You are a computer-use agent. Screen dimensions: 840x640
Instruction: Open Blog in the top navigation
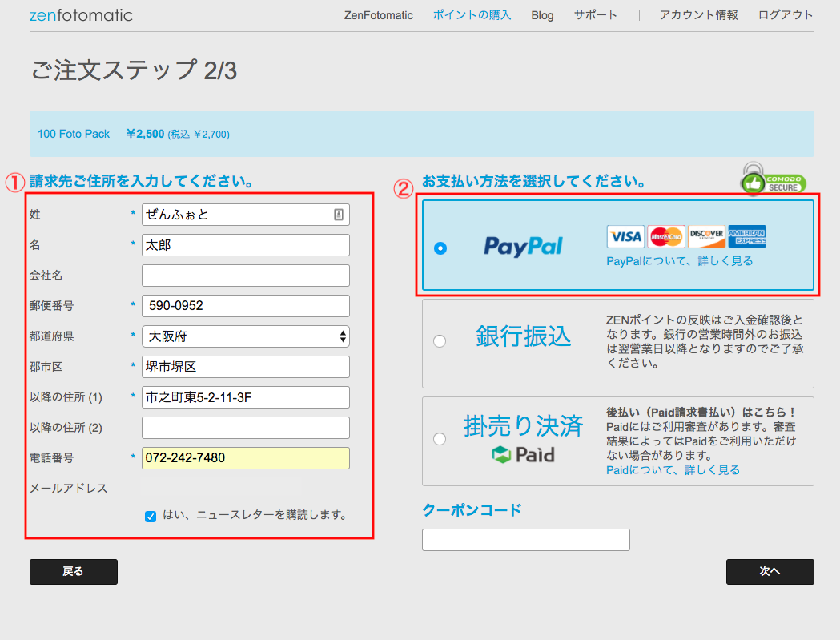(x=542, y=15)
